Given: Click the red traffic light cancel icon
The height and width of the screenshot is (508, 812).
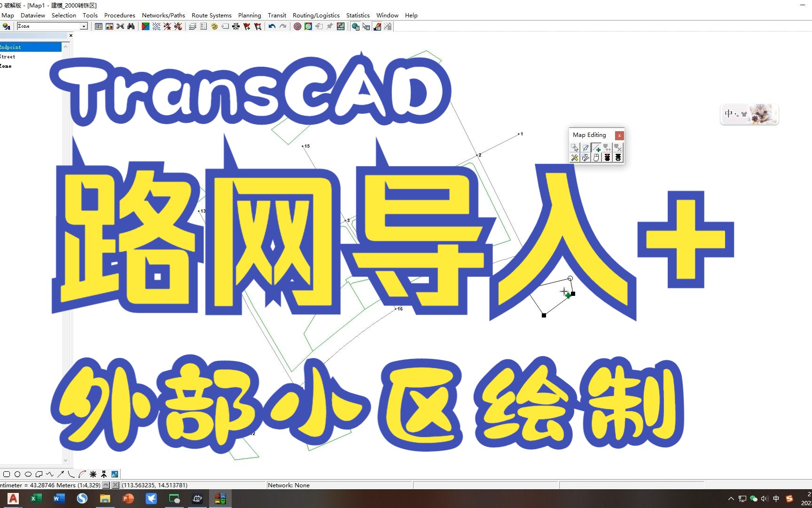Looking at the screenshot, I should [x=607, y=158].
